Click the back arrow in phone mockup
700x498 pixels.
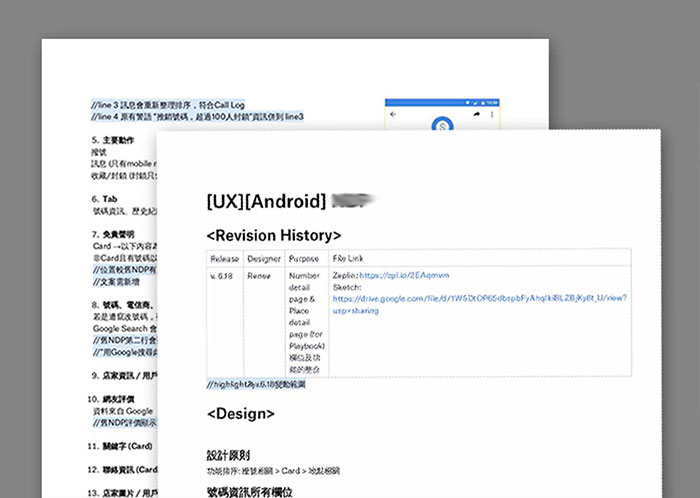(x=393, y=115)
